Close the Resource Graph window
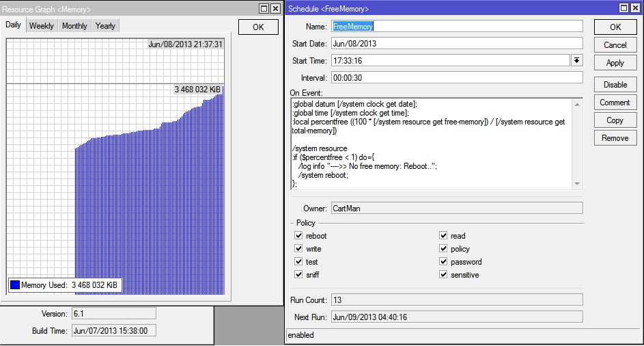The image size is (644, 346). (276, 8)
